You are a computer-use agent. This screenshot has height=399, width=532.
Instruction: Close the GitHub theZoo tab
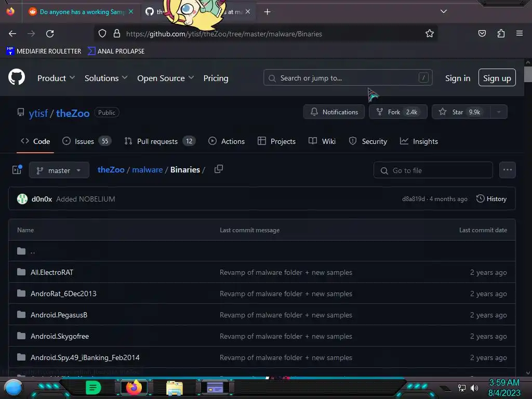coord(248,11)
